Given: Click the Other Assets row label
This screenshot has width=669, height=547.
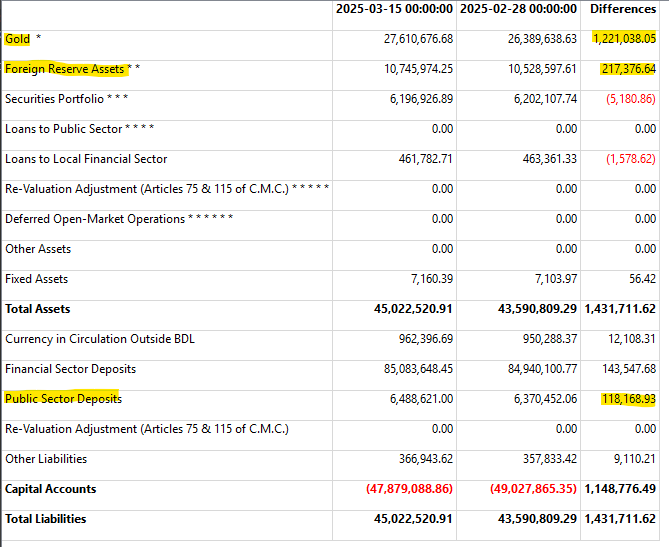Looking at the screenshot, I should (38, 249).
